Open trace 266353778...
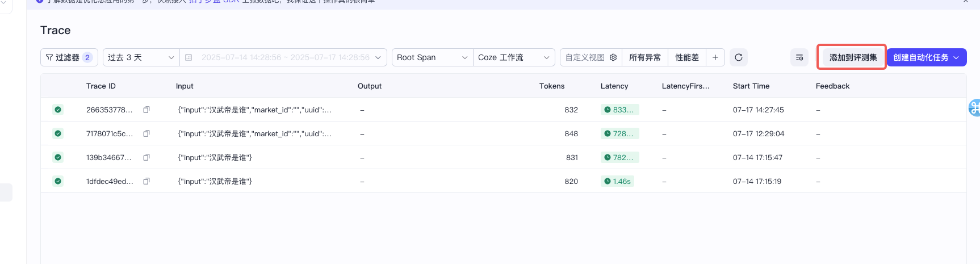 [109, 110]
